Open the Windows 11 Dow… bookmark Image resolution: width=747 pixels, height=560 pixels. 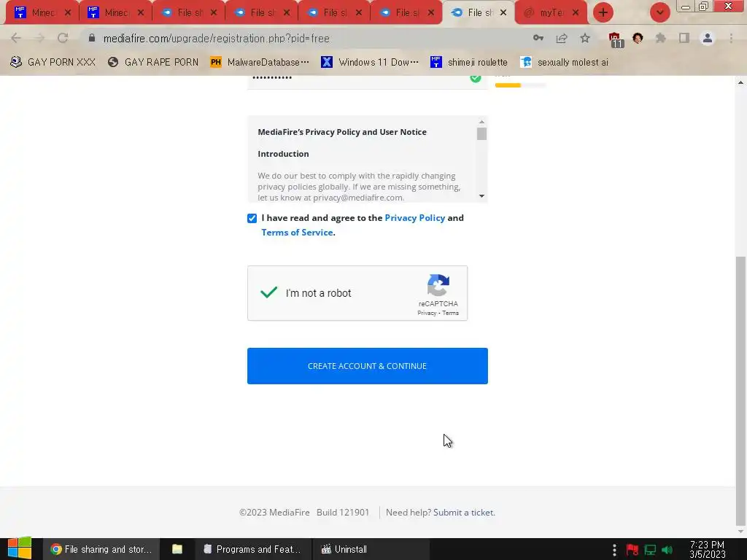click(370, 63)
